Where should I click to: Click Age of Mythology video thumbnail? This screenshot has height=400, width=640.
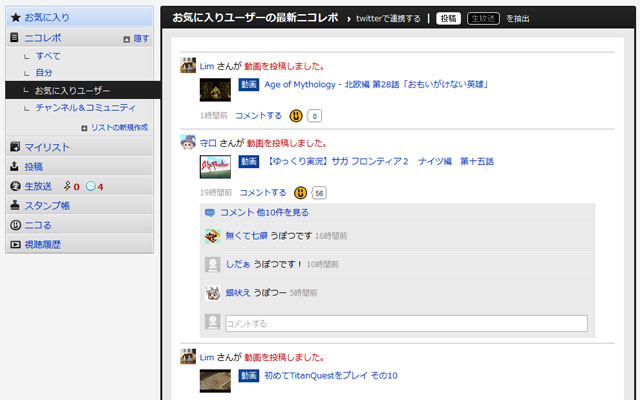215,90
